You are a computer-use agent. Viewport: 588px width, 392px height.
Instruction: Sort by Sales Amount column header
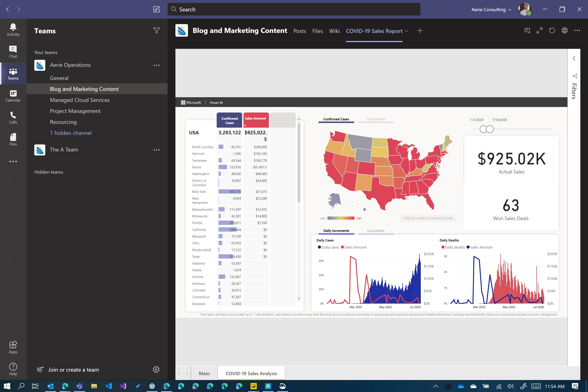coord(256,120)
